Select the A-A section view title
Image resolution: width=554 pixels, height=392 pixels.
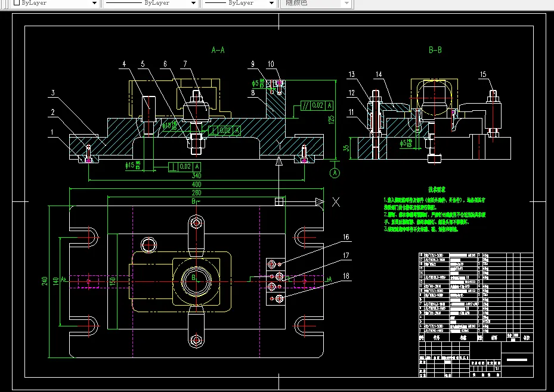pyautogui.click(x=218, y=50)
